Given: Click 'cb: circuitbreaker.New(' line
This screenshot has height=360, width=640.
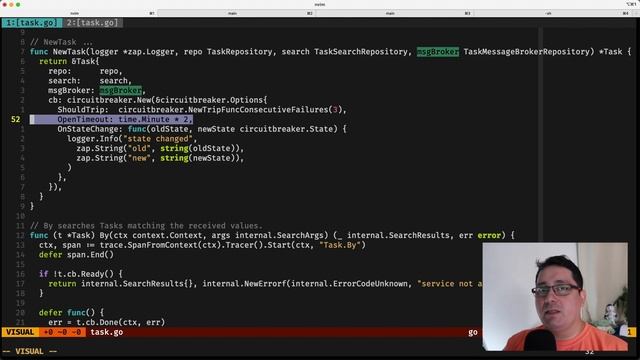Looking at the screenshot, I should pos(158,100).
